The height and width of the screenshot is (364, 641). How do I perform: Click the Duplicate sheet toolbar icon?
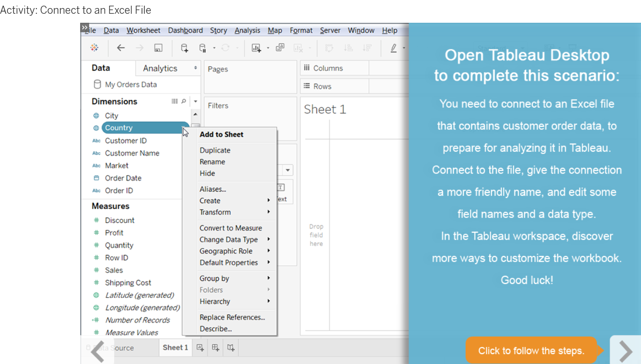280,47
